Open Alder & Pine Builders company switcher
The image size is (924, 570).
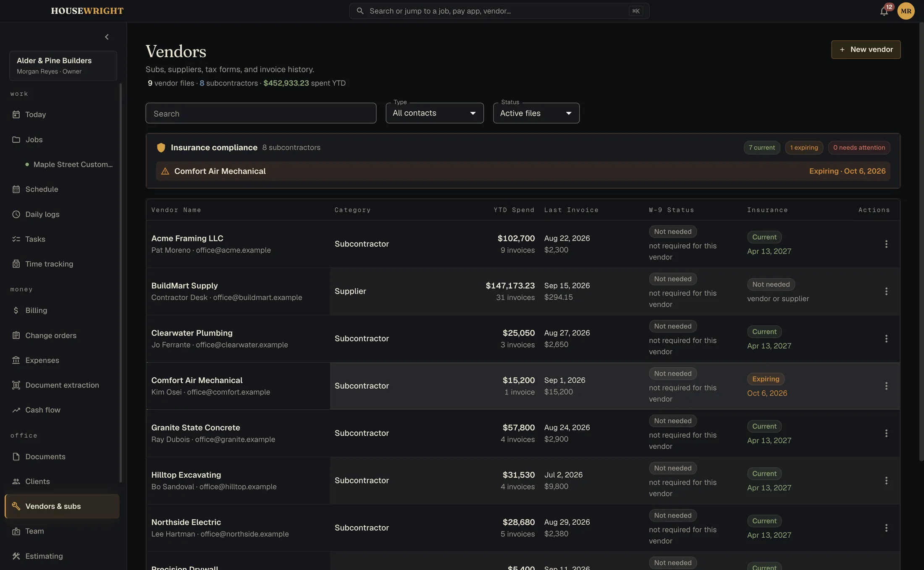tap(63, 66)
